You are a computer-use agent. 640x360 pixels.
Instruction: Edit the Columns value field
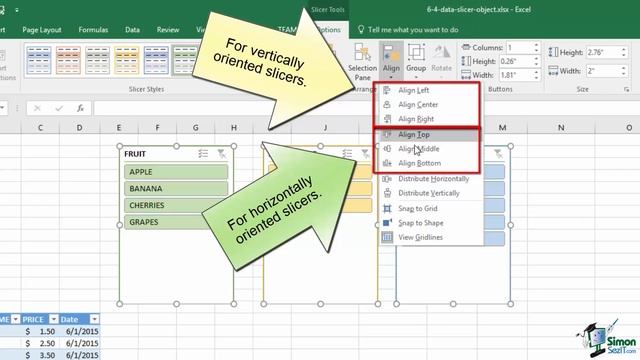tap(520, 48)
